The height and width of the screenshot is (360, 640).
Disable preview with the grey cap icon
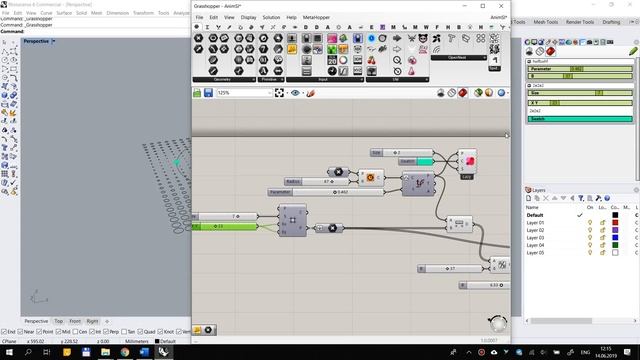(441, 93)
